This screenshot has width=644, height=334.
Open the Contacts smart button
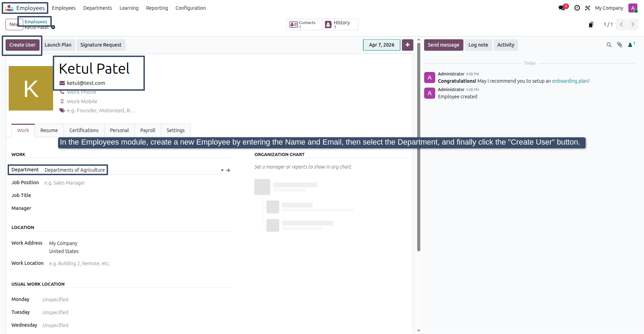point(304,25)
